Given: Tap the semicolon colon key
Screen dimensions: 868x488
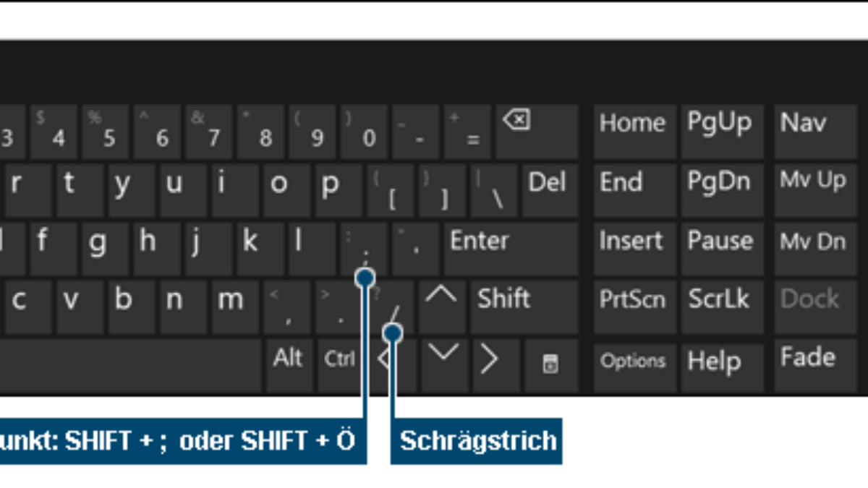Looking at the screenshot, I should pyautogui.click(x=364, y=249).
